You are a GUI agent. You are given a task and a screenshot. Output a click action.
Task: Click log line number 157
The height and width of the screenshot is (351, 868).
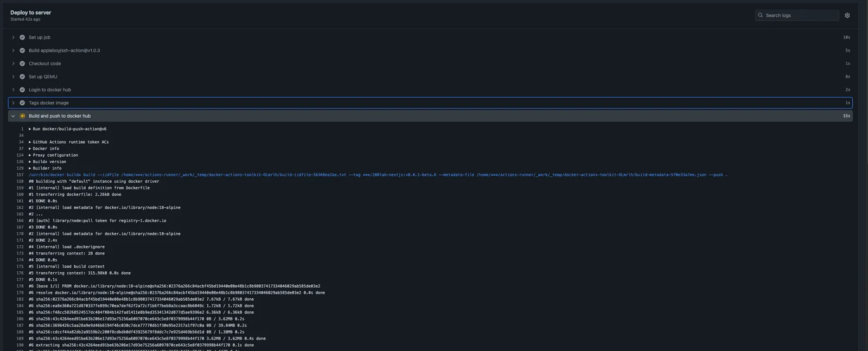(x=20, y=175)
